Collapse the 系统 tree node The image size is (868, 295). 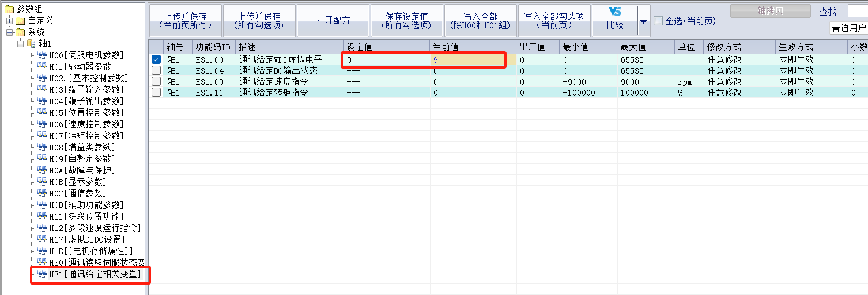pyautogui.click(x=10, y=32)
